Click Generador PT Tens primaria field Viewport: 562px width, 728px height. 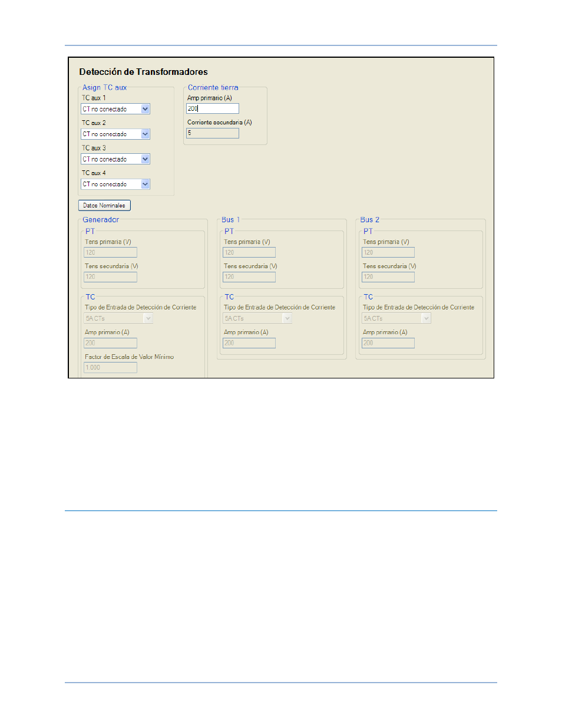tap(110, 252)
